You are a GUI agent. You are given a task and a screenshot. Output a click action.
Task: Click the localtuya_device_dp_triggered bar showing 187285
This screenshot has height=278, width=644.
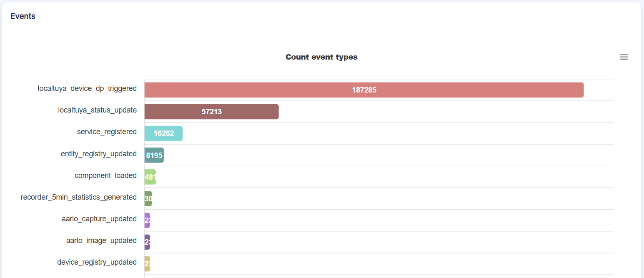click(x=364, y=90)
